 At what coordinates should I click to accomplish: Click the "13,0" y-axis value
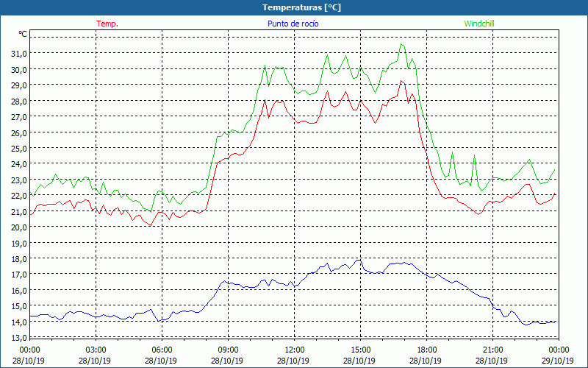(19, 338)
